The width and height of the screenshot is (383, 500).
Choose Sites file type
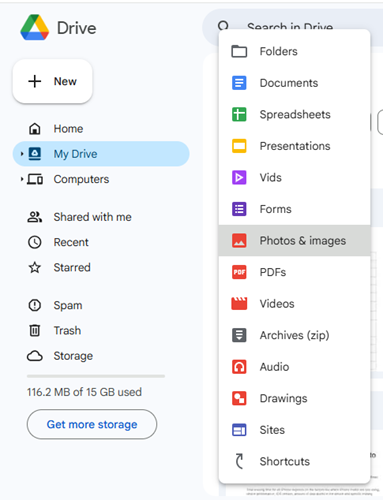tap(294, 430)
